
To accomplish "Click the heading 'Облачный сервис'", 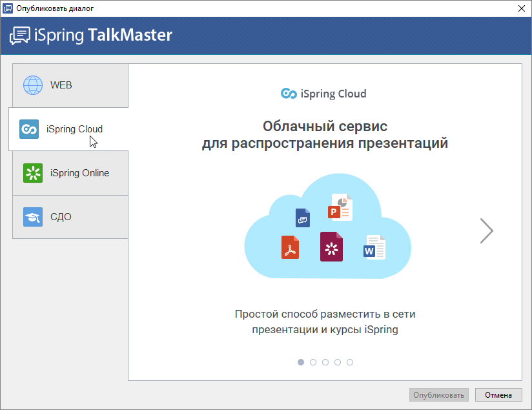I will point(325,127).
